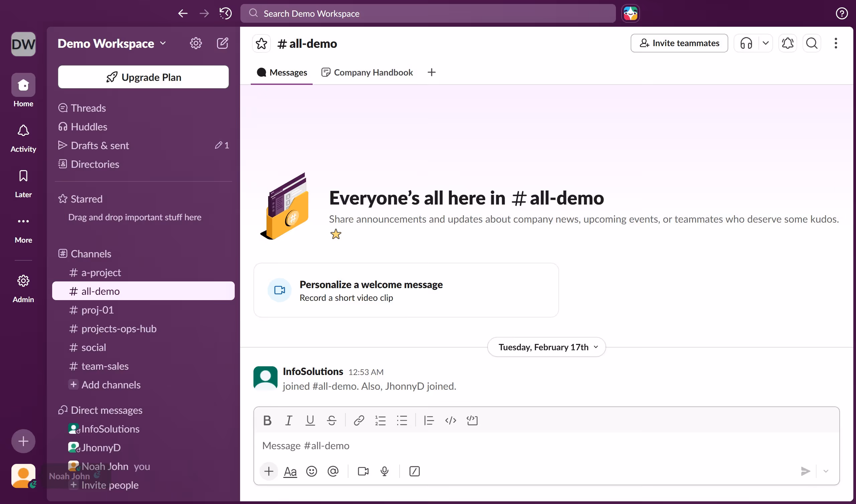The width and height of the screenshot is (856, 504).
Task: Open JhonnyD direct message
Action: (143, 447)
